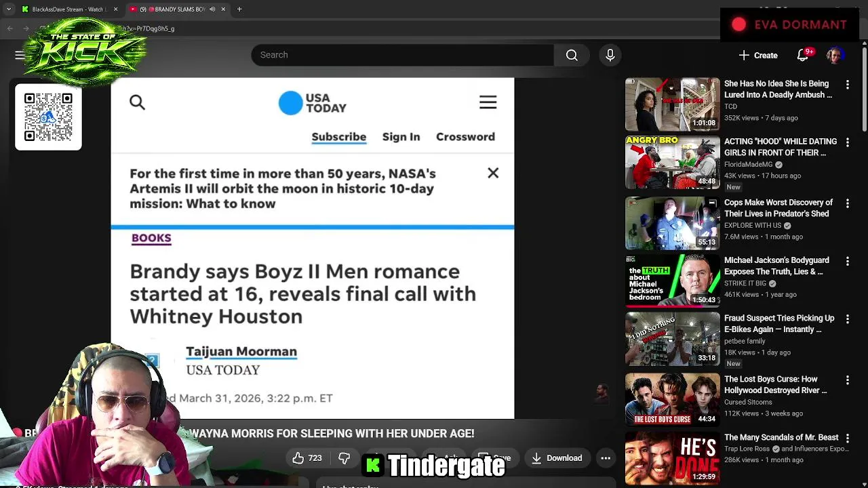Open the notifications bell with 9+ badge
The image size is (868, 488).
(804, 55)
